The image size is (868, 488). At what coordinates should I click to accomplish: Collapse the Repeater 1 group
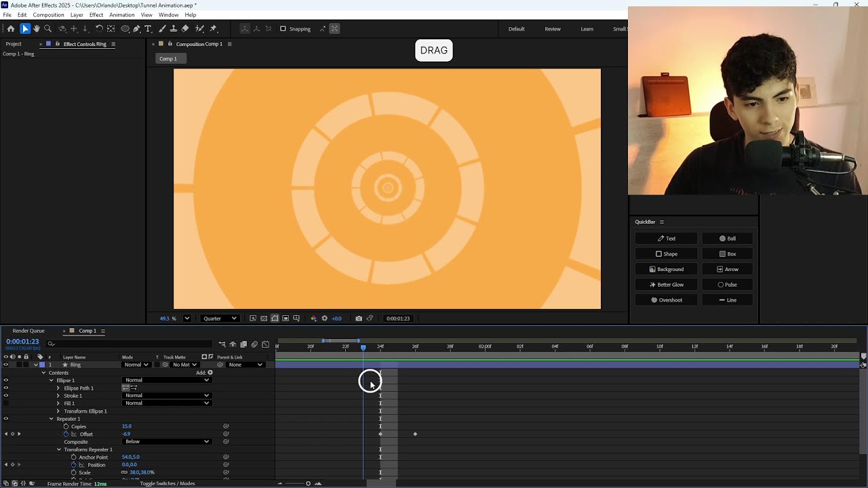tap(52, 419)
